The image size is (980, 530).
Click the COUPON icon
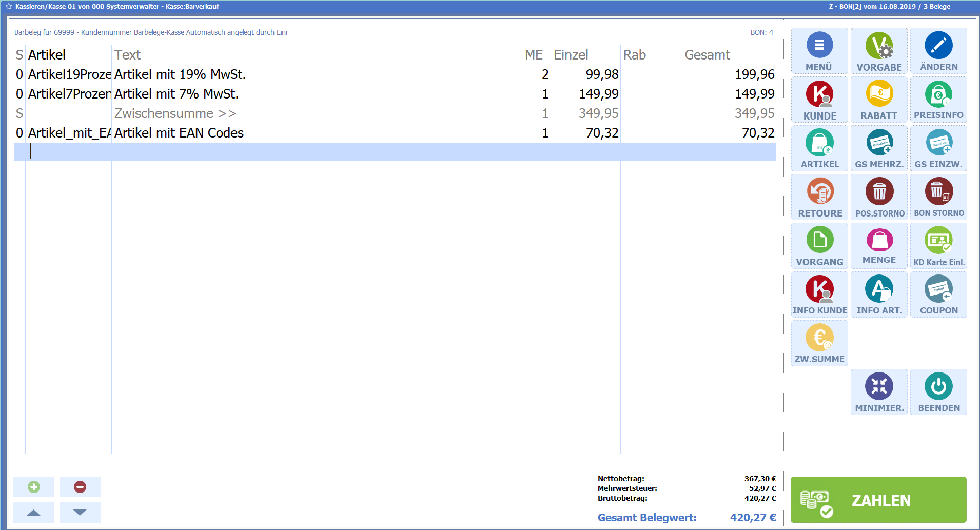pos(938,295)
